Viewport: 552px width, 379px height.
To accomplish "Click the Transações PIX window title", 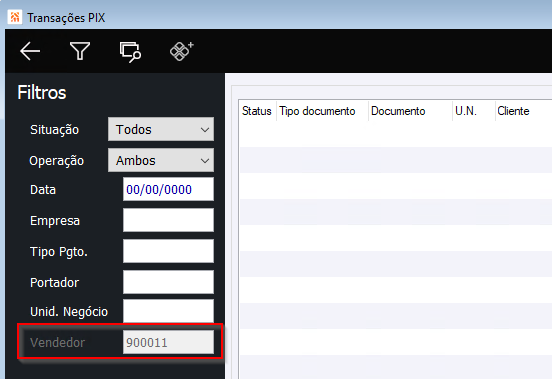I will 66,18.
